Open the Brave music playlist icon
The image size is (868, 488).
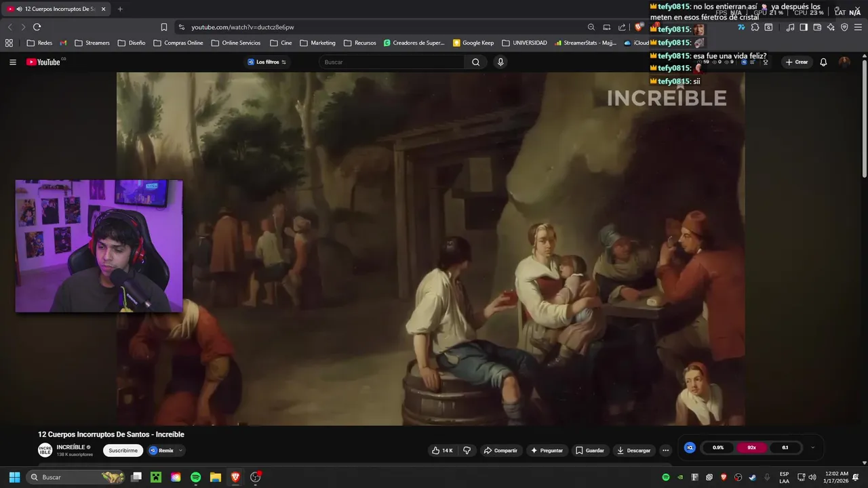(790, 27)
